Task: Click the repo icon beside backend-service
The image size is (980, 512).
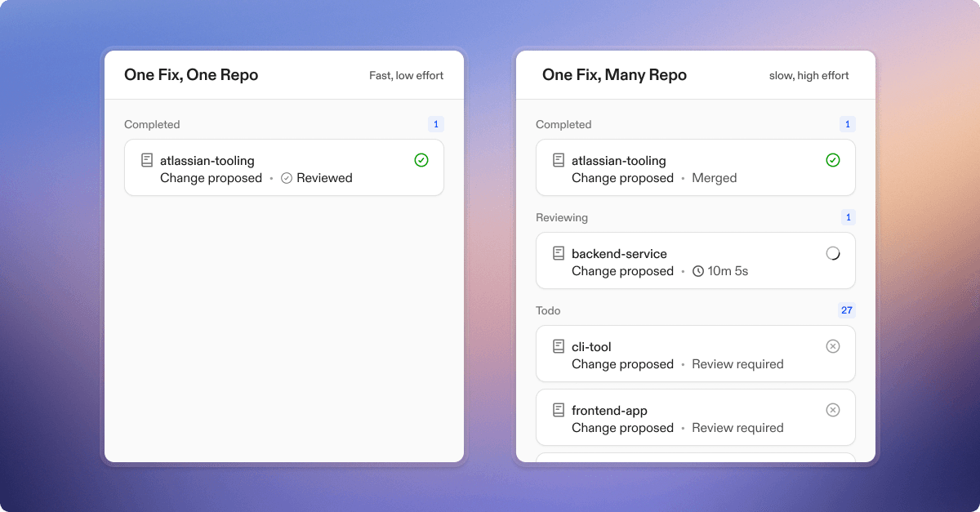Action: tap(559, 253)
